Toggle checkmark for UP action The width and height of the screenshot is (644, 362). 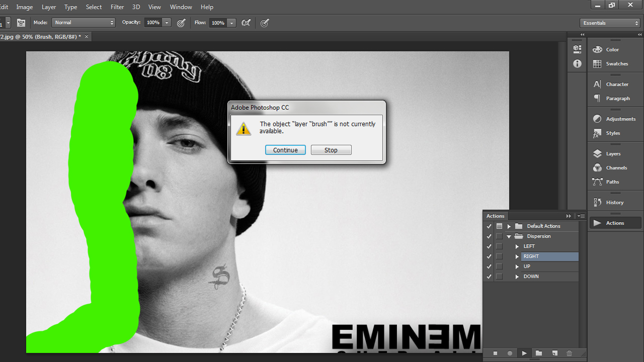click(489, 266)
